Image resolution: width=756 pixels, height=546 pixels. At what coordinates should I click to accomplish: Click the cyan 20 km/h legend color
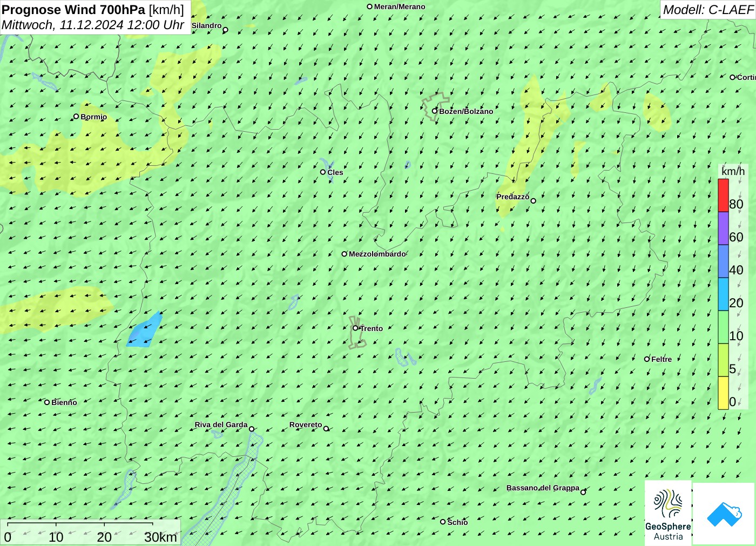[724, 294]
